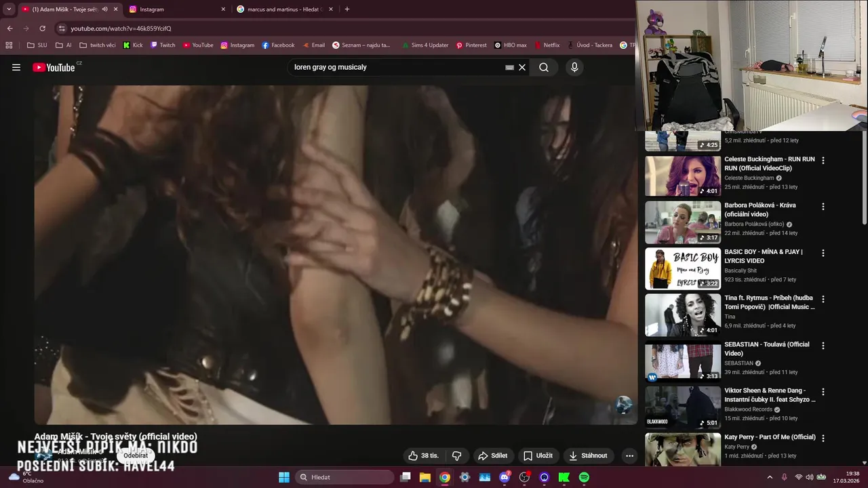The height and width of the screenshot is (488, 868).
Task: Open the twitch věci bookmark folder
Action: pyautogui.click(x=98, y=45)
